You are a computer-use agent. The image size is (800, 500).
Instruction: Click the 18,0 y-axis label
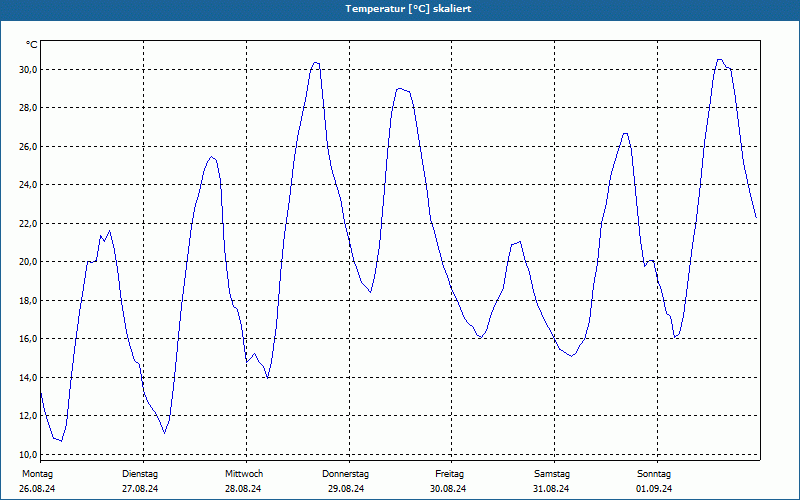pos(27,301)
